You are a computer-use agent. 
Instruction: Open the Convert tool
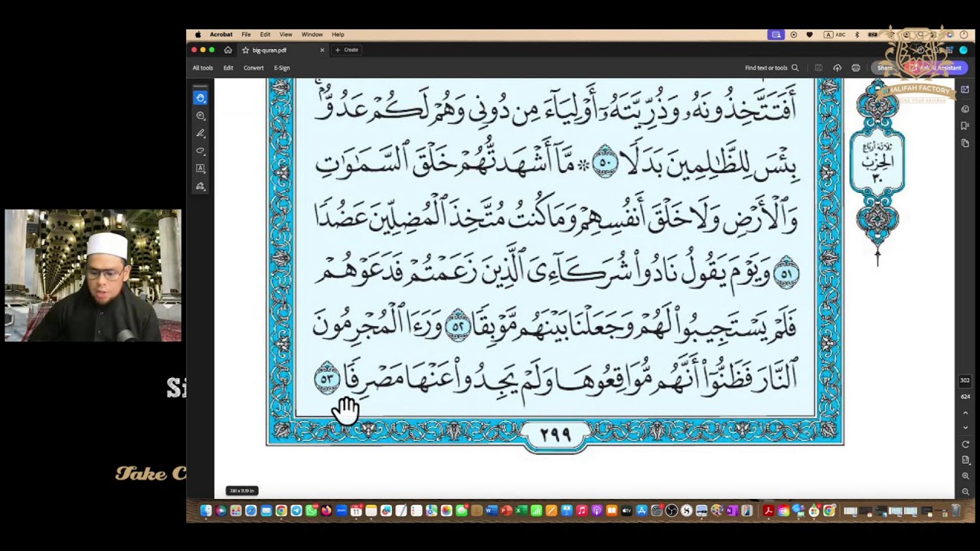tap(253, 68)
